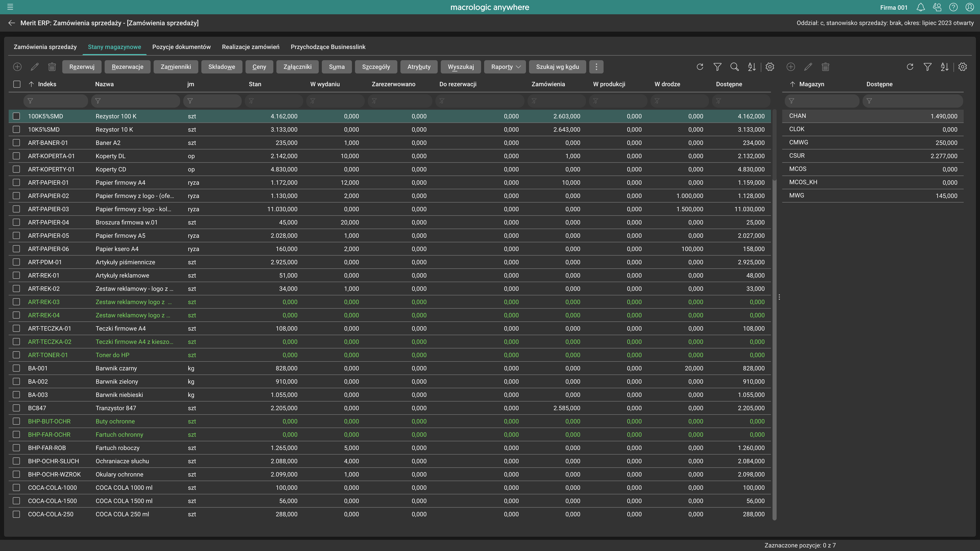Tick the checkbox for BC847 row
Screen dimensions: 980x551
pyautogui.click(x=16, y=408)
